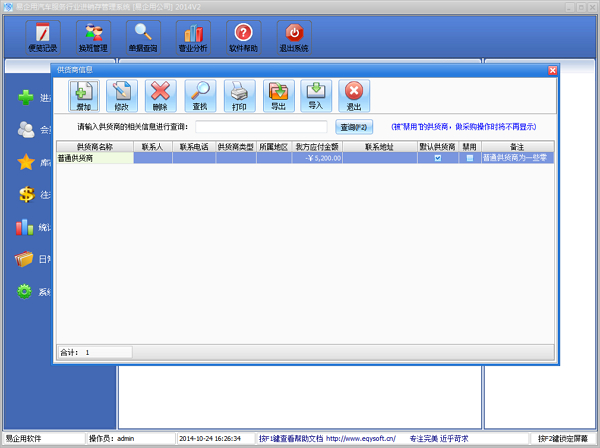The image size is (600, 448).
Task: Click 增加 to add a supplier
Action: click(x=84, y=96)
